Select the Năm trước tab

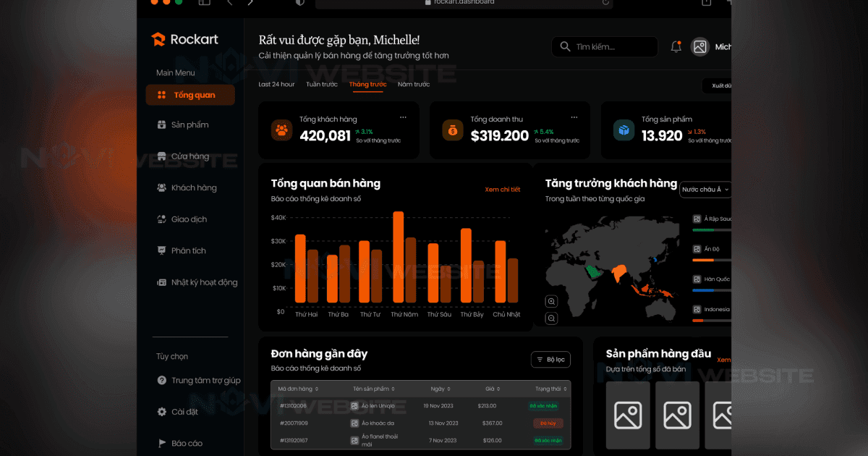click(x=413, y=85)
